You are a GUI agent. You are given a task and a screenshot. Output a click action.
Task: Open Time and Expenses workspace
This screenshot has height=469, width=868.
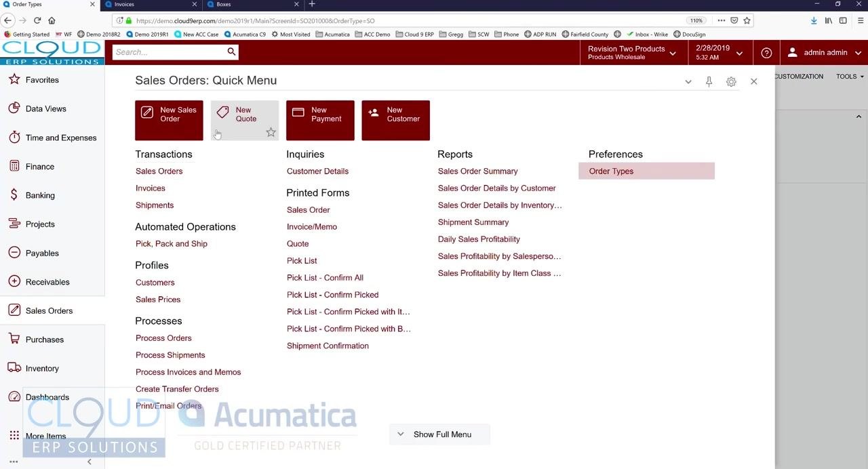pyautogui.click(x=52, y=138)
